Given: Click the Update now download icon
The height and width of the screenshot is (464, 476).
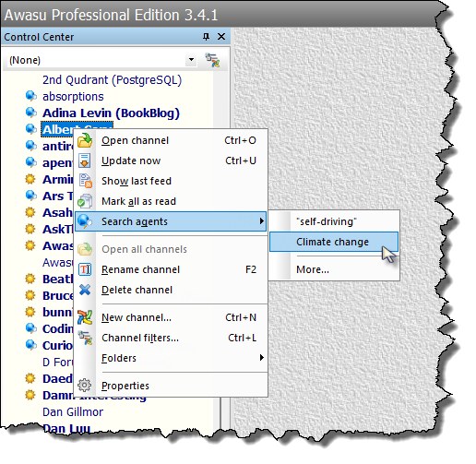Looking at the screenshot, I should point(85,161).
